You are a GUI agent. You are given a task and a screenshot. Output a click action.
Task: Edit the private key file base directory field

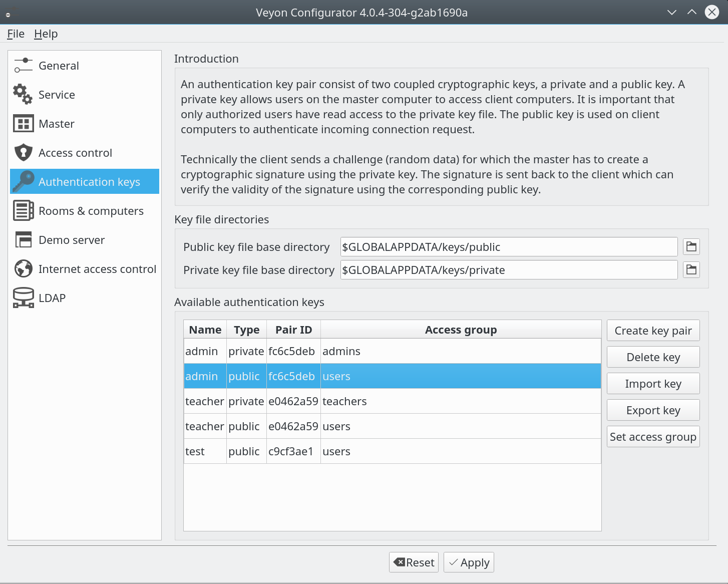point(509,270)
